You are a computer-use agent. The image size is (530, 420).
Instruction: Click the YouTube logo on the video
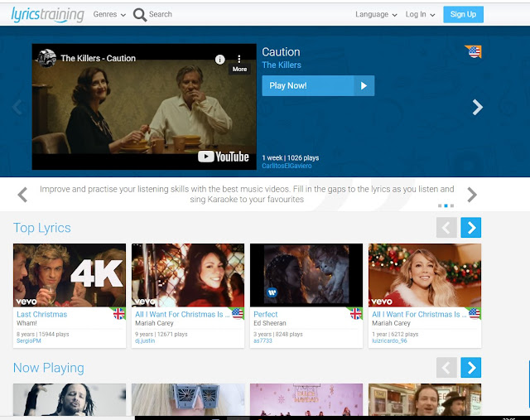[224, 157]
